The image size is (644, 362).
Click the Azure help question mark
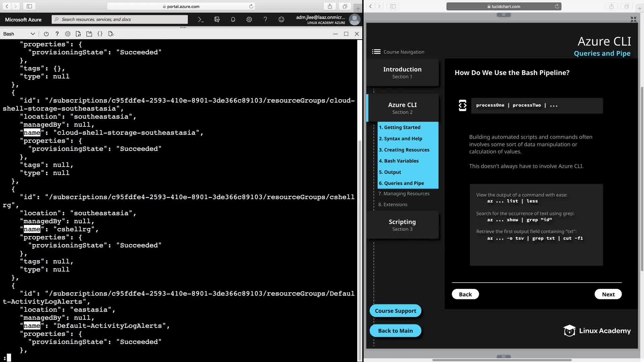pos(265,19)
